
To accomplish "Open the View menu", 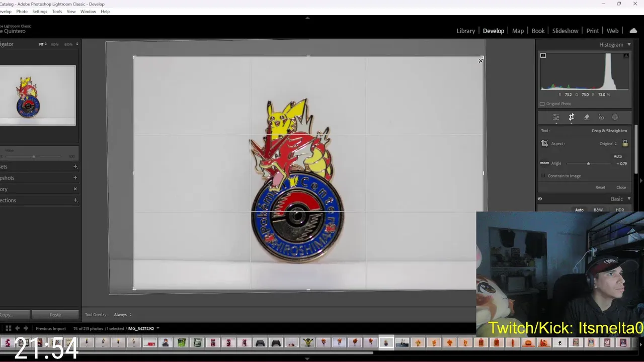I will click(71, 12).
